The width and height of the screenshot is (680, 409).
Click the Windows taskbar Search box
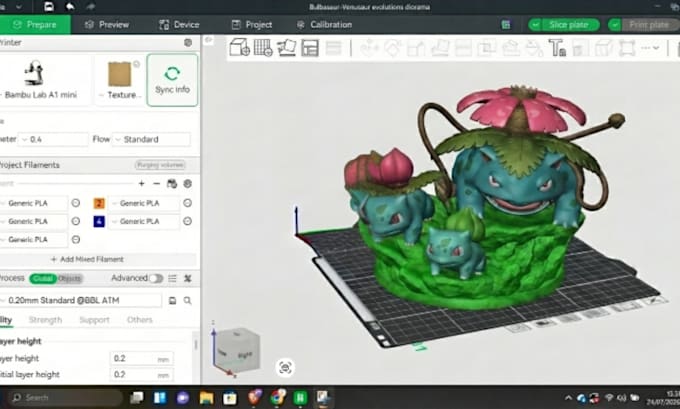(x=65, y=397)
